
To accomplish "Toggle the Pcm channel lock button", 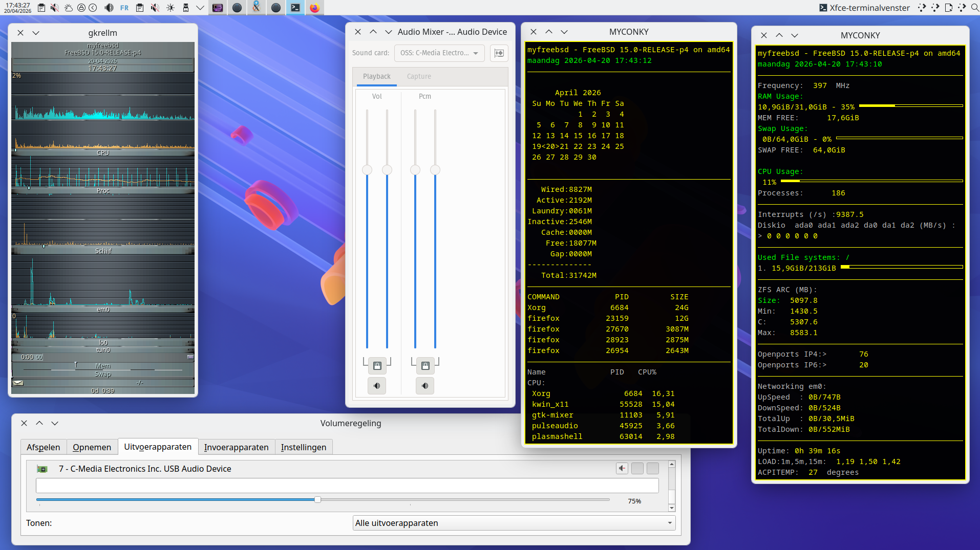I will pyautogui.click(x=425, y=366).
